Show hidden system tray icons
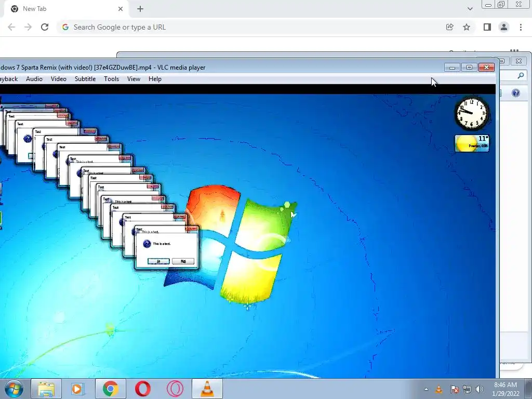The width and height of the screenshot is (532, 399). pos(426,389)
